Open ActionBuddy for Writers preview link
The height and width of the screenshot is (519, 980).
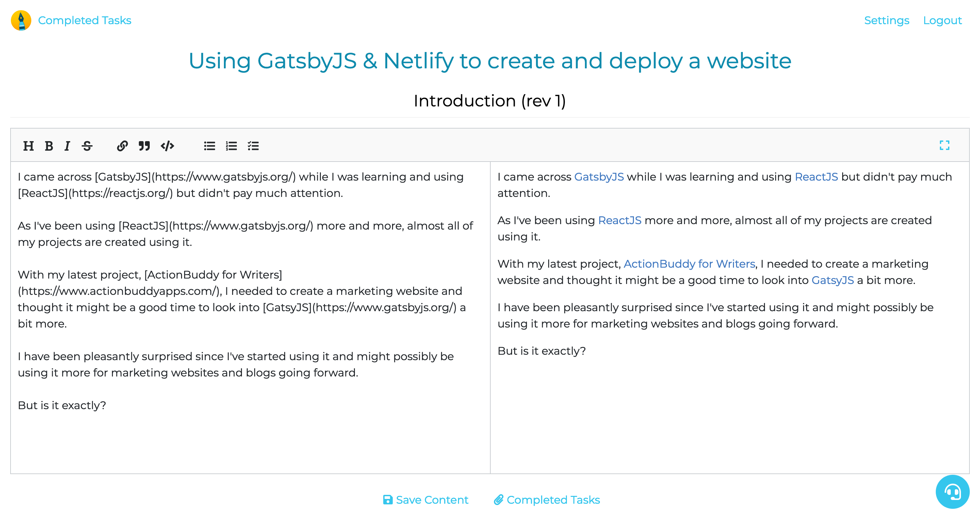(689, 264)
